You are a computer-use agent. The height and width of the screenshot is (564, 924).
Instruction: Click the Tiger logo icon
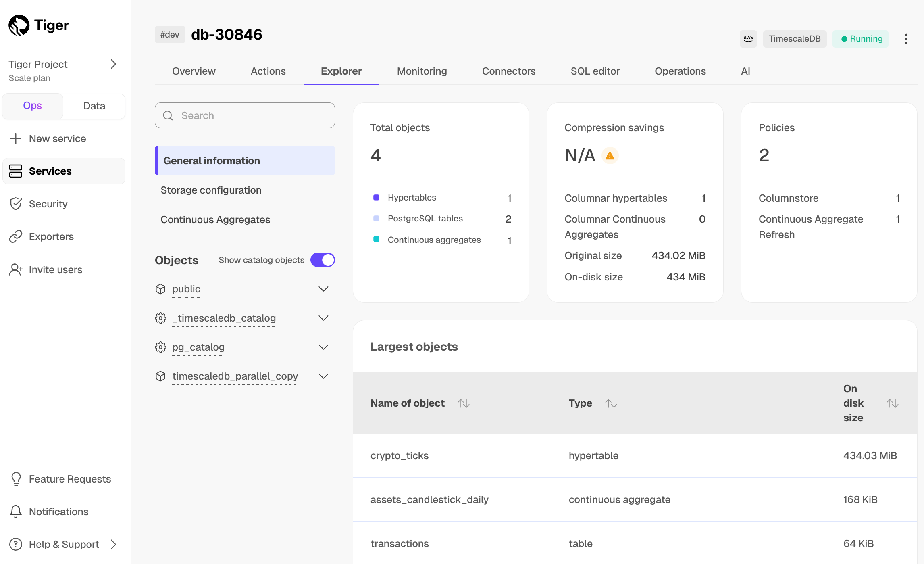click(19, 25)
